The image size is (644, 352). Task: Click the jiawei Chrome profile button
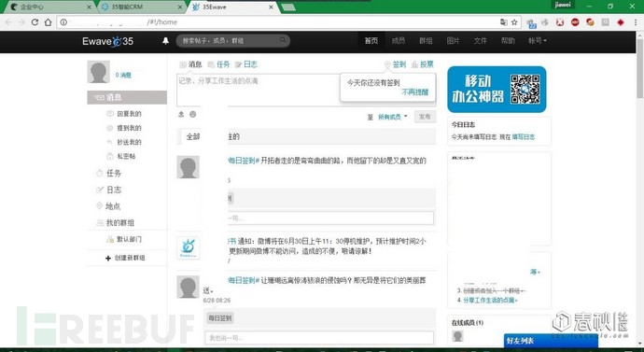[x=563, y=4]
